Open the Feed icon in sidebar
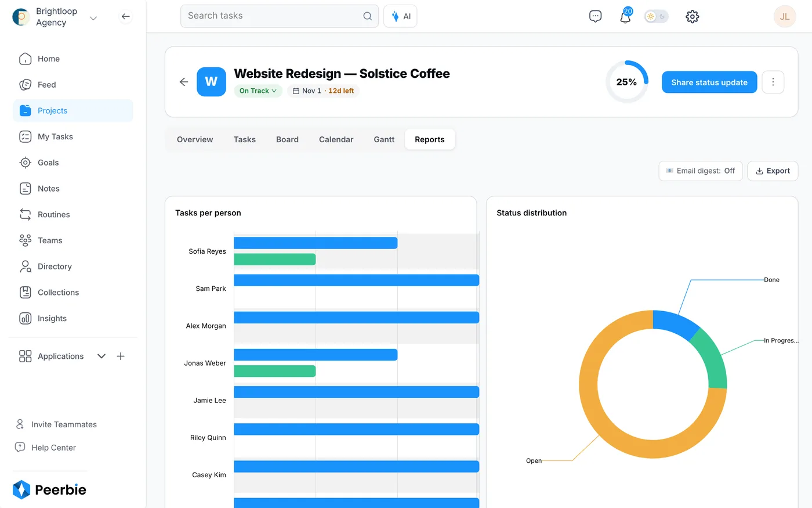Screen dimensions: 812x508 (26, 85)
